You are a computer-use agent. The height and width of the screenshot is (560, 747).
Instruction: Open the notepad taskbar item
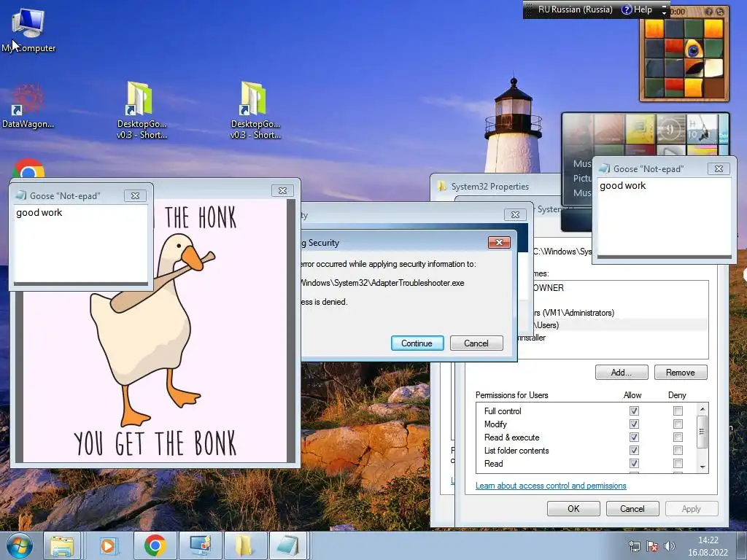tap(289, 545)
